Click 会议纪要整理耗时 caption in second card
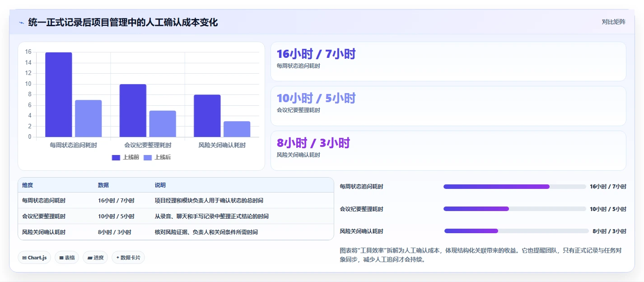 (299, 110)
